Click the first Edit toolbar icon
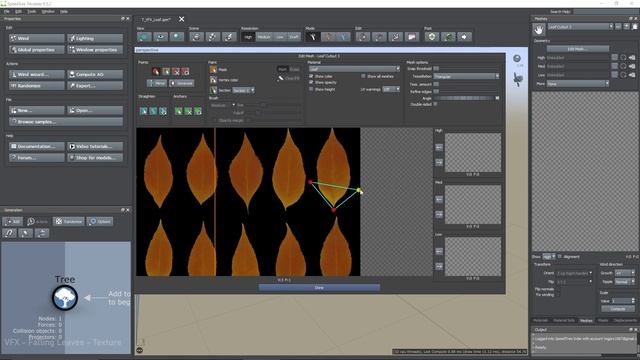This screenshot has height=360, width=640. click(363, 37)
